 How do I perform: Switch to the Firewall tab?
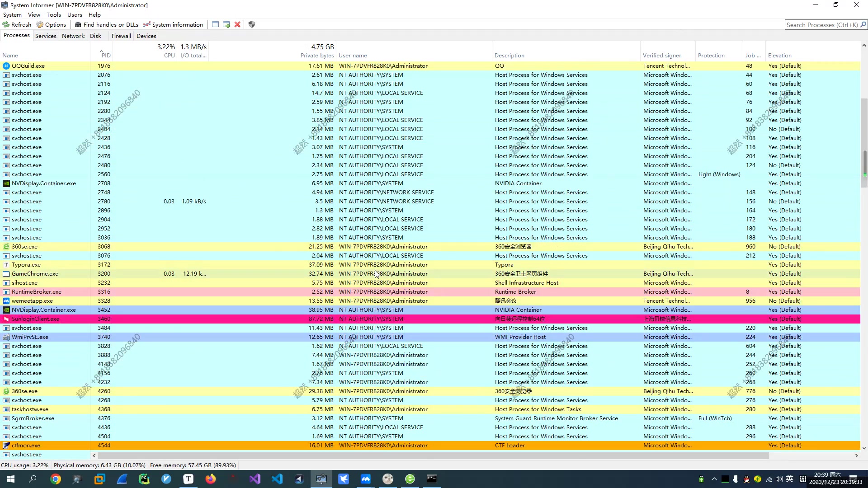121,36
